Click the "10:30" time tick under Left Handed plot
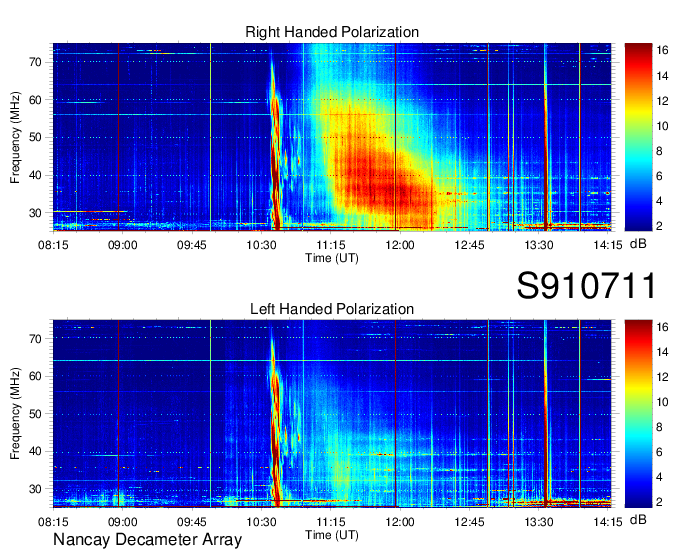 pyautogui.click(x=261, y=522)
